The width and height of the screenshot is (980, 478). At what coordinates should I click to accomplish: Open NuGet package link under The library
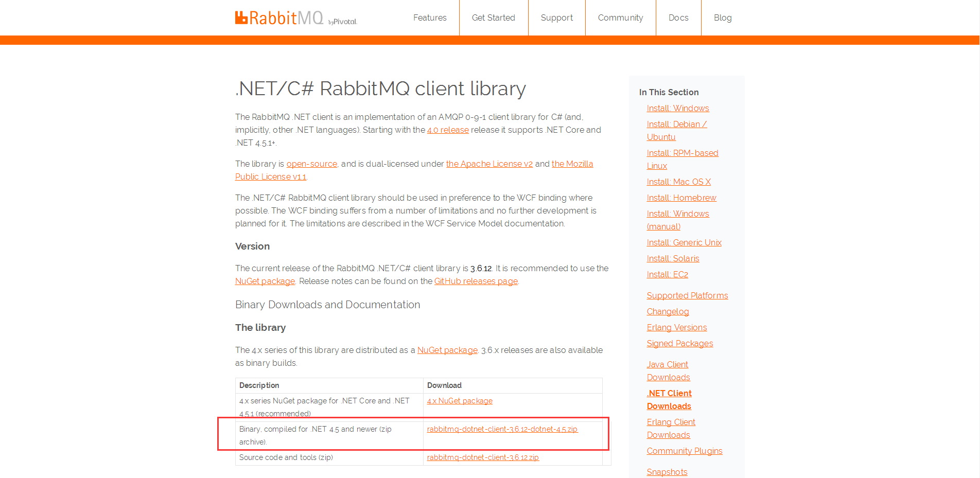pyautogui.click(x=447, y=350)
